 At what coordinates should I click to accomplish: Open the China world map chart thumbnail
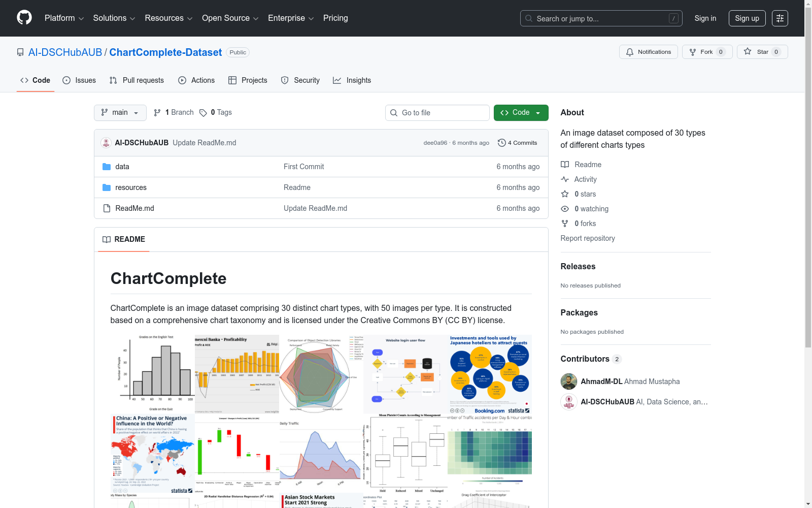point(153,454)
